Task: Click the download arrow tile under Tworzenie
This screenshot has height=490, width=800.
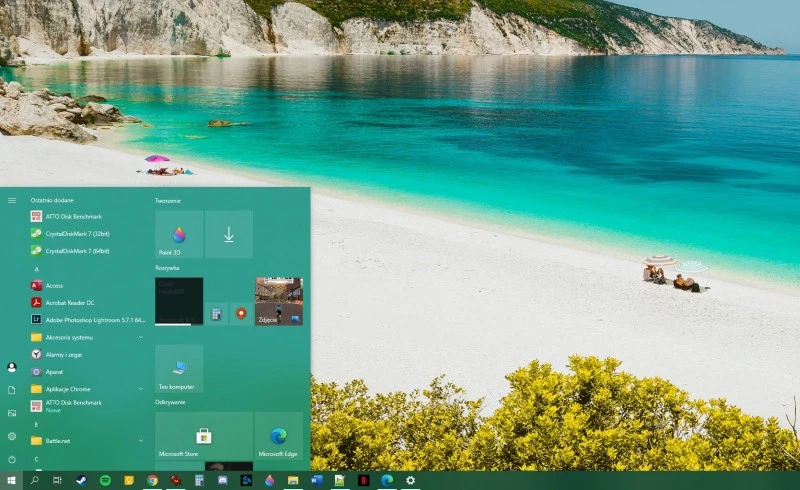Action: point(229,234)
